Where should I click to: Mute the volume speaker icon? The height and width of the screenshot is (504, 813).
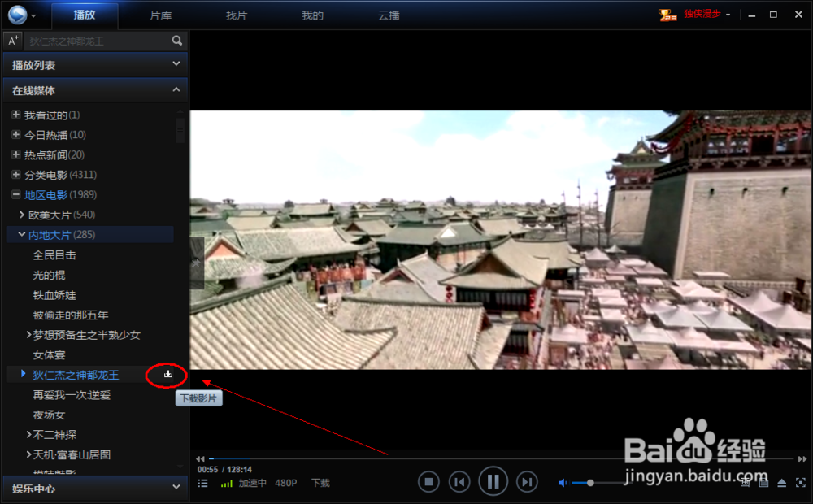562,483
